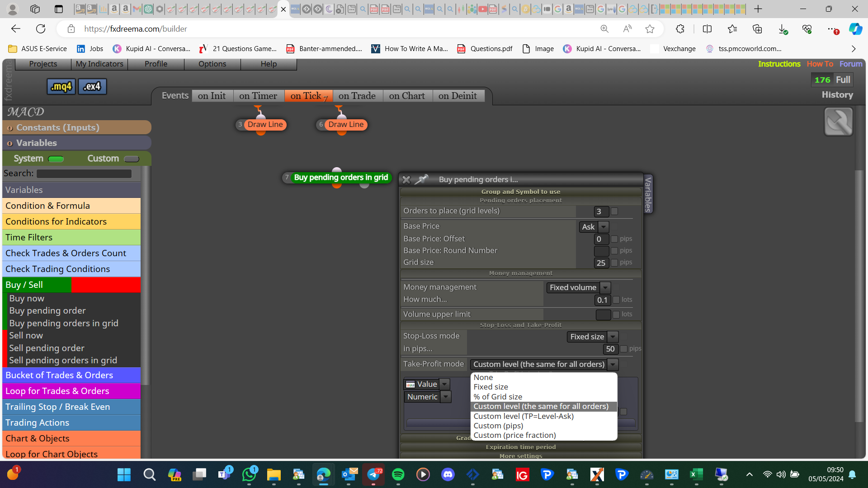Open the Value type dropdown

tap(427, 384)
